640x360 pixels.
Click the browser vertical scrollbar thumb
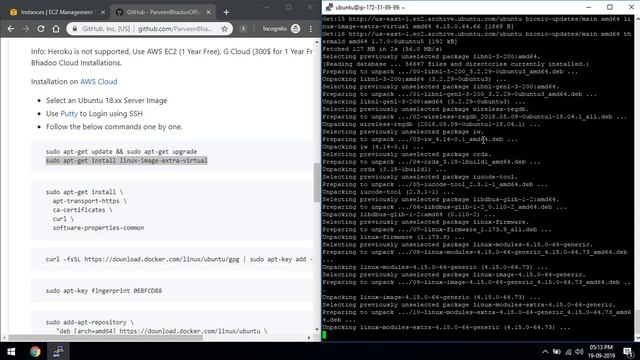[x=317, y=182]
